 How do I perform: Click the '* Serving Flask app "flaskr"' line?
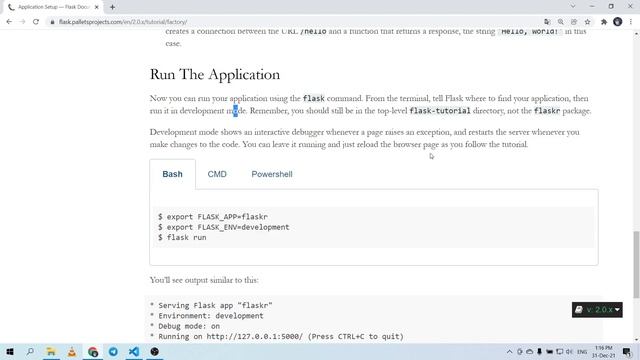[211, 305]
